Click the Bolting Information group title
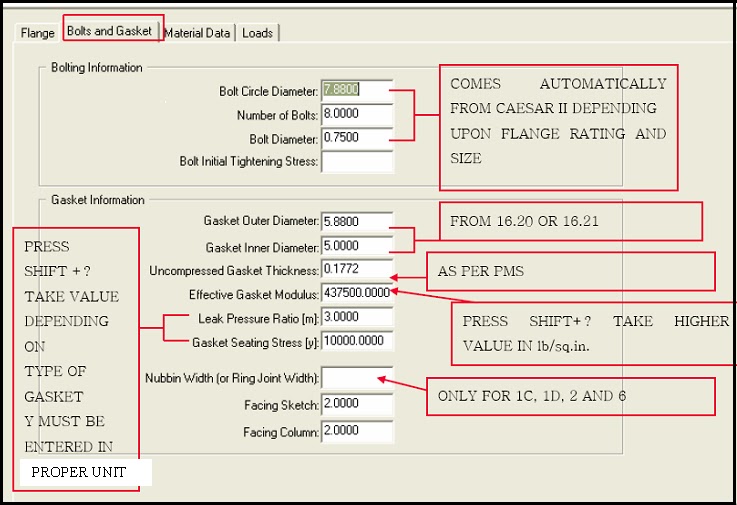Viewport: 737px width, 505px height. [x=97, y=68]
